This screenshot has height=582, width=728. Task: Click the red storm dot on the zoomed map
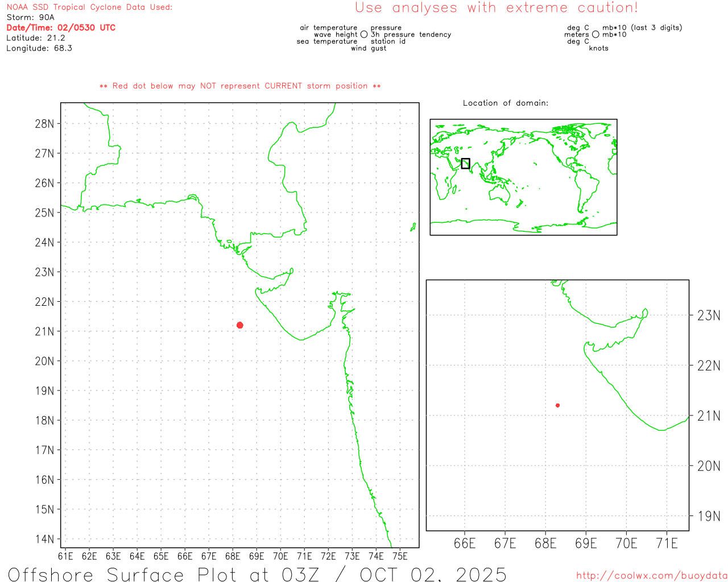(x=558, y=405)
